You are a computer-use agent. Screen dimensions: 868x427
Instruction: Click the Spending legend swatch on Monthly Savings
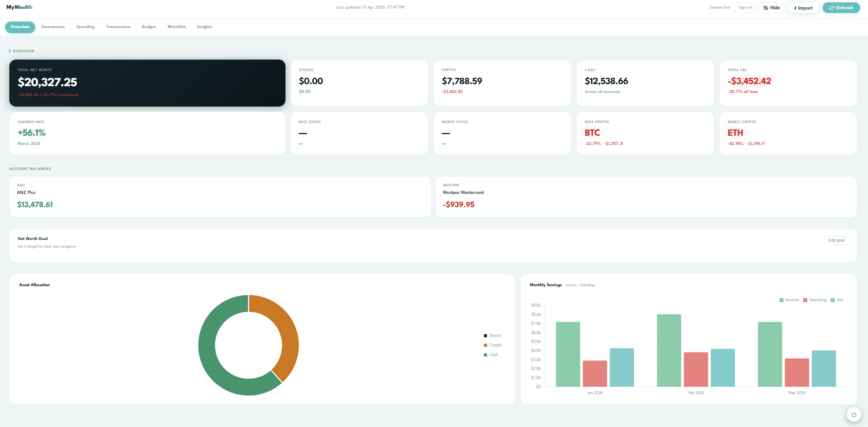tap(804, 300)
